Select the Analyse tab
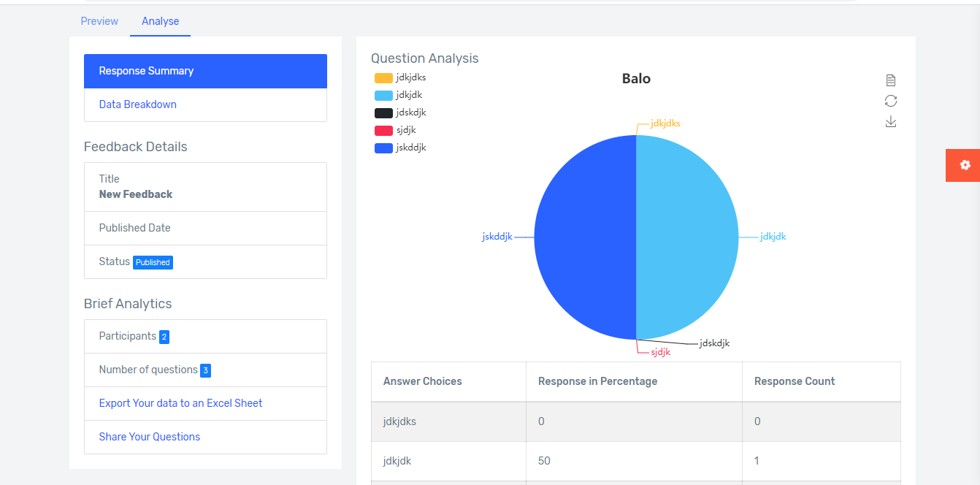The image size is (980, 485). pos(161,21)
